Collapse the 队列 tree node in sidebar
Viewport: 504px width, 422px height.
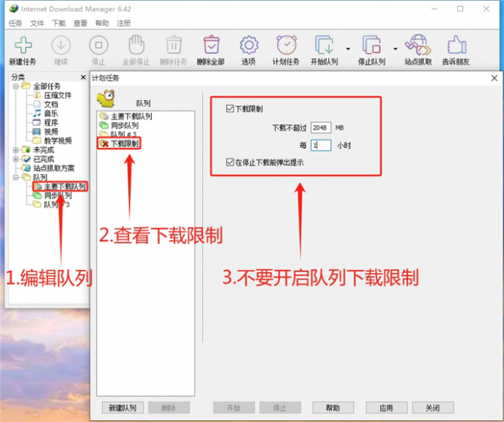(16, 177)
